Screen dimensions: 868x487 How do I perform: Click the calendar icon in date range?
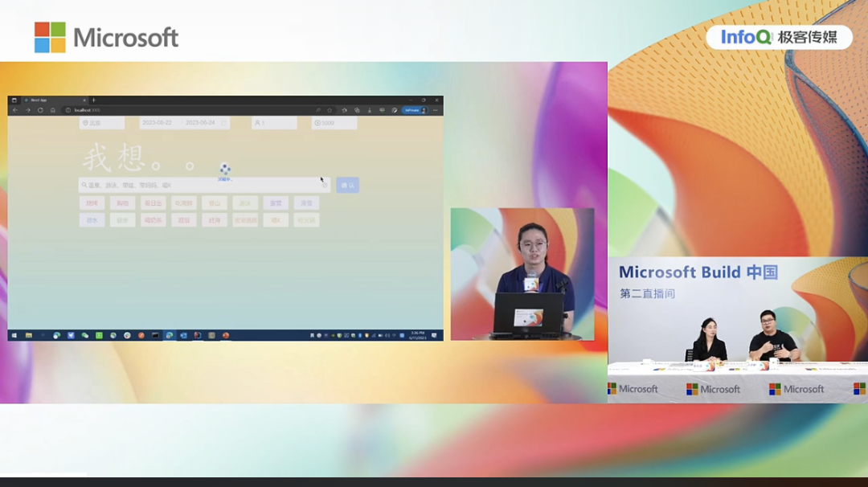click(x=223, y=123)
